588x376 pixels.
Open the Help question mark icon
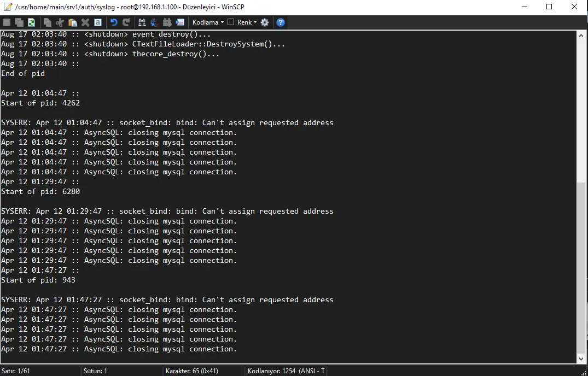pos(281,22)
